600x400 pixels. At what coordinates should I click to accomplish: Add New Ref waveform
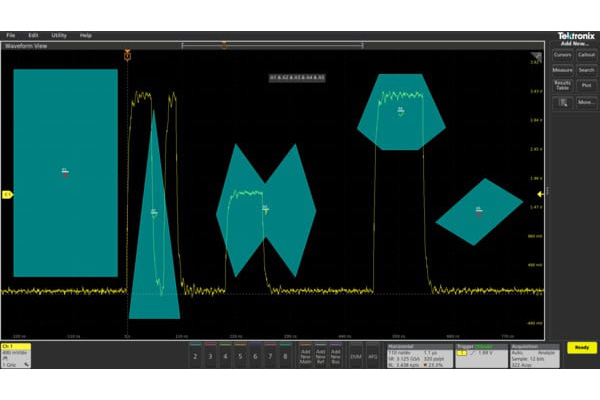pyautogui.click(x=321, y=355)
